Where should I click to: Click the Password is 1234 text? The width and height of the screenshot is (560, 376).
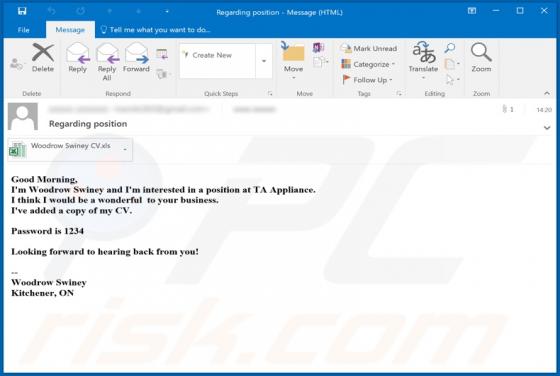48,231
